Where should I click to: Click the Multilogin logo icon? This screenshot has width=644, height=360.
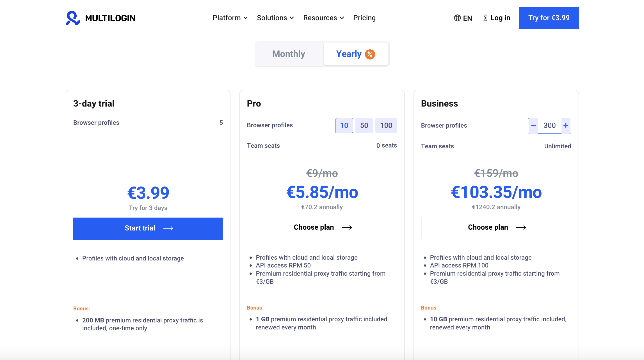click(x=73, y=18)
